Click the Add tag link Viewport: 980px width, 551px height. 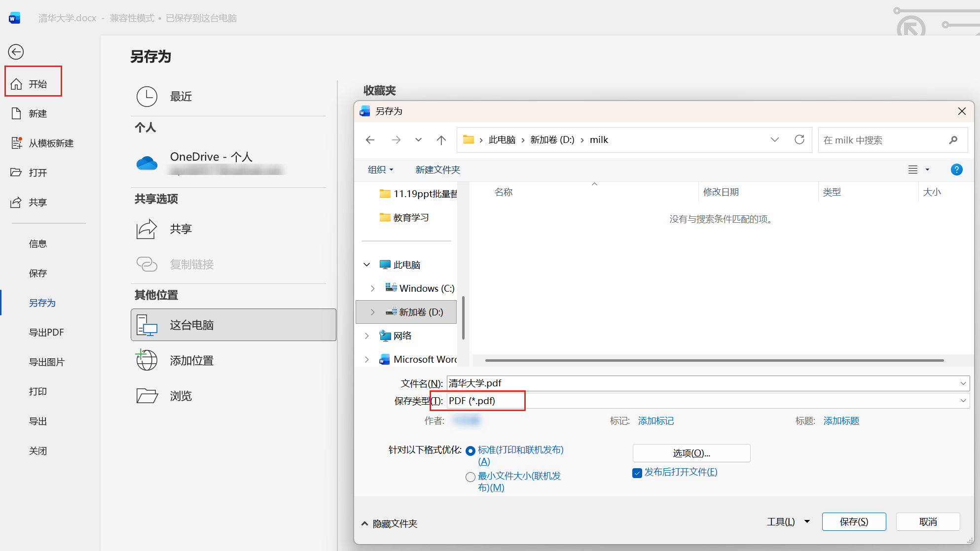(x=655, y=421)
